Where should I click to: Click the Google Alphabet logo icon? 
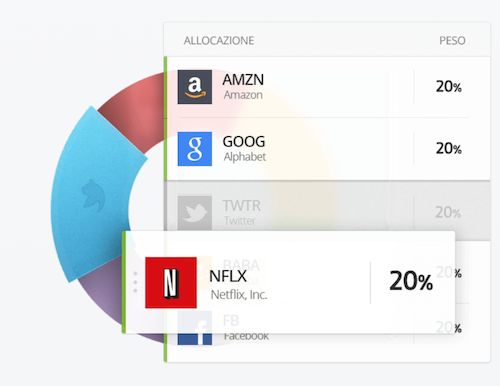[195, 149]
